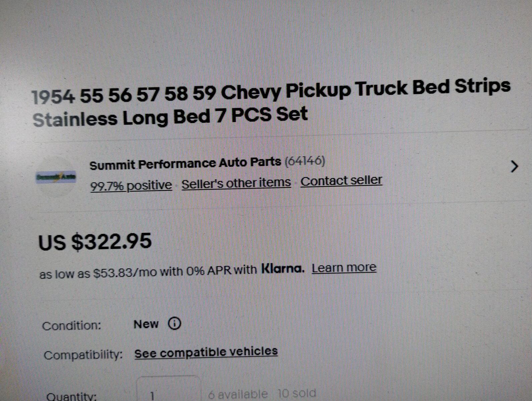Viewport: 532px width, 401px height.
Task: Click the New condition value
Action: point(146,324)
